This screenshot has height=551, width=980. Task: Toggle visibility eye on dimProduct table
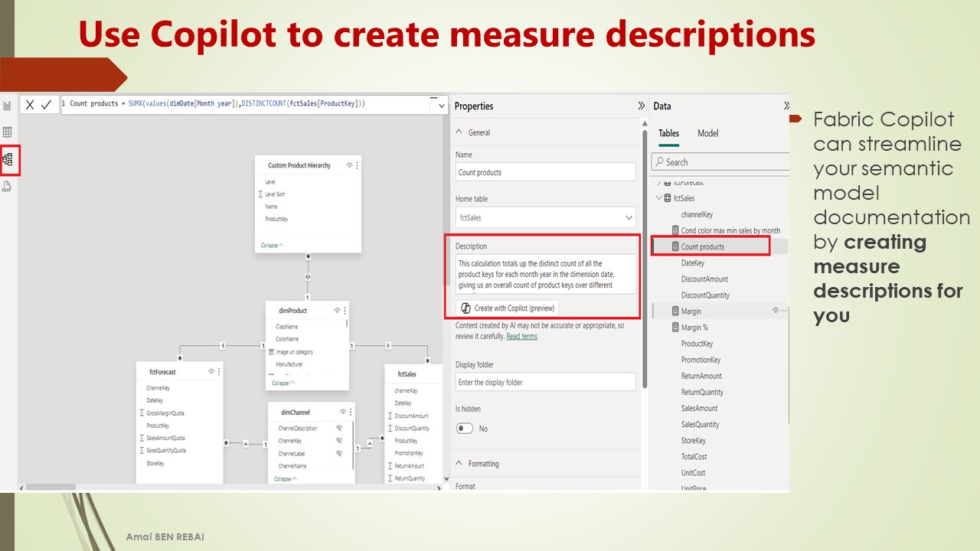coord(337,311)
